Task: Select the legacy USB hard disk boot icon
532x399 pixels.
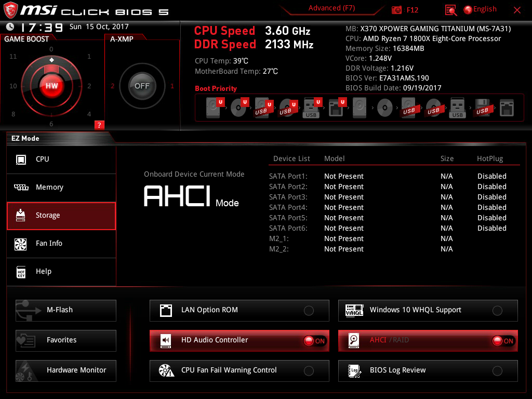Action: [409, 108]
